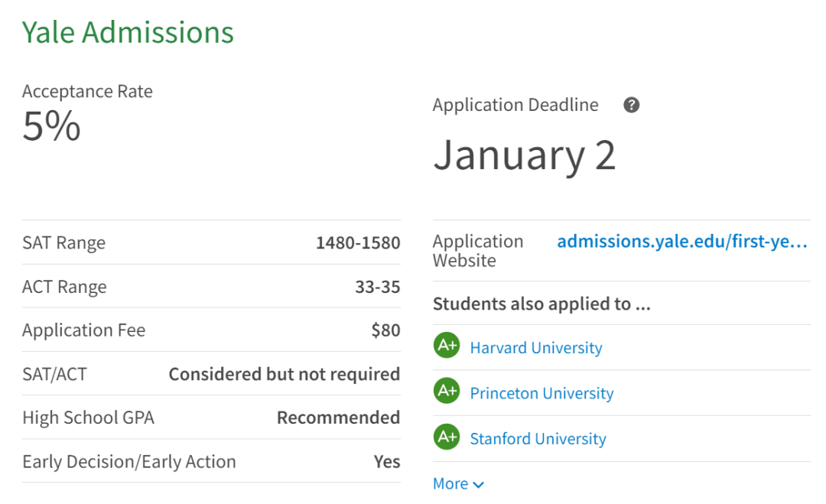Click the Students also applied to heading
The image size is (826, 504).
pos(541,304)
